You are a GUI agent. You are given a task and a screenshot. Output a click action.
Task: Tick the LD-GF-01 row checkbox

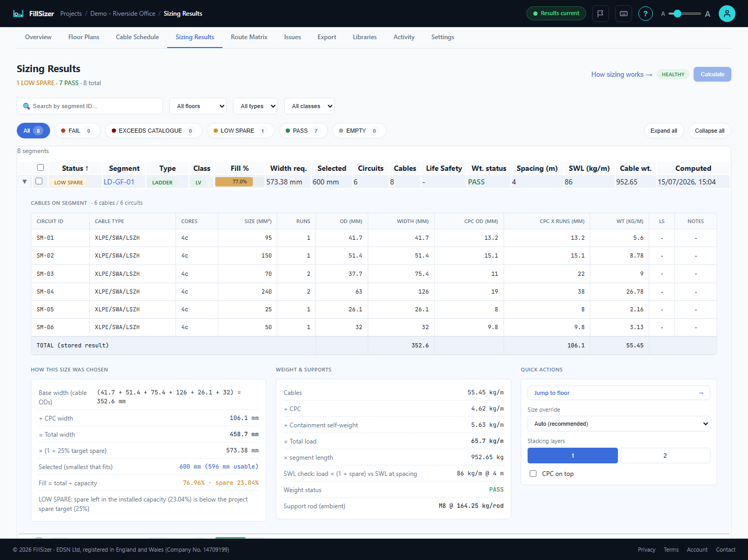pos(39,181)
